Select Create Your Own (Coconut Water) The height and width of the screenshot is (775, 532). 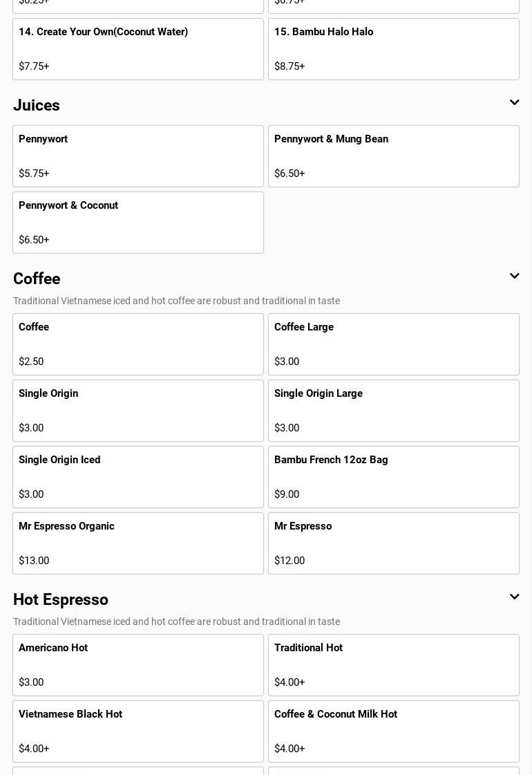tap(138, 49)
